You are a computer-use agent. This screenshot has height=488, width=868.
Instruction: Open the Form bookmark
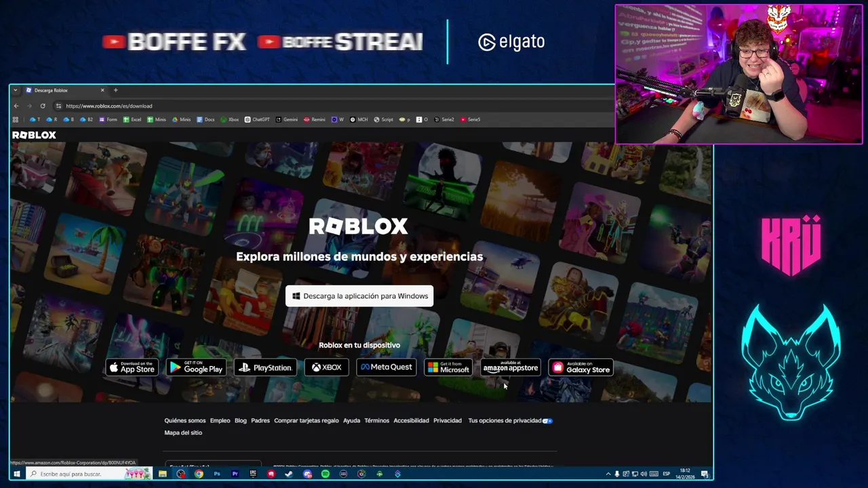[x=108, y=119]
